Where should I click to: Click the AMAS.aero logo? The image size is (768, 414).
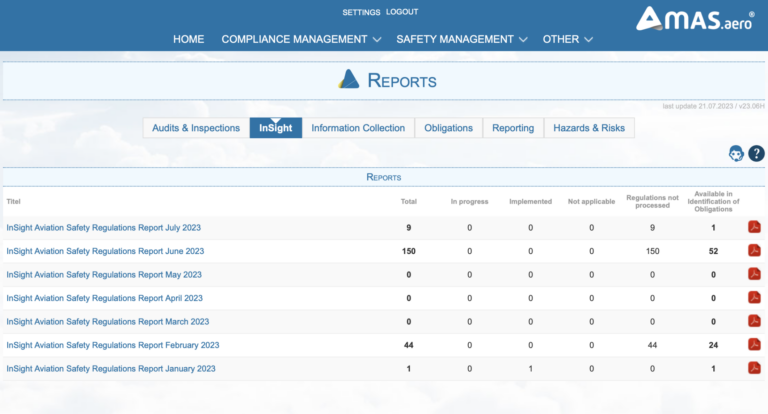click(695, 20)
